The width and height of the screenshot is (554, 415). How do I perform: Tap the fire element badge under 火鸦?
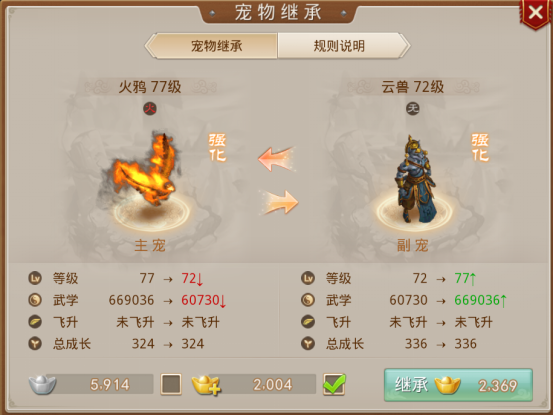[150, 108]
